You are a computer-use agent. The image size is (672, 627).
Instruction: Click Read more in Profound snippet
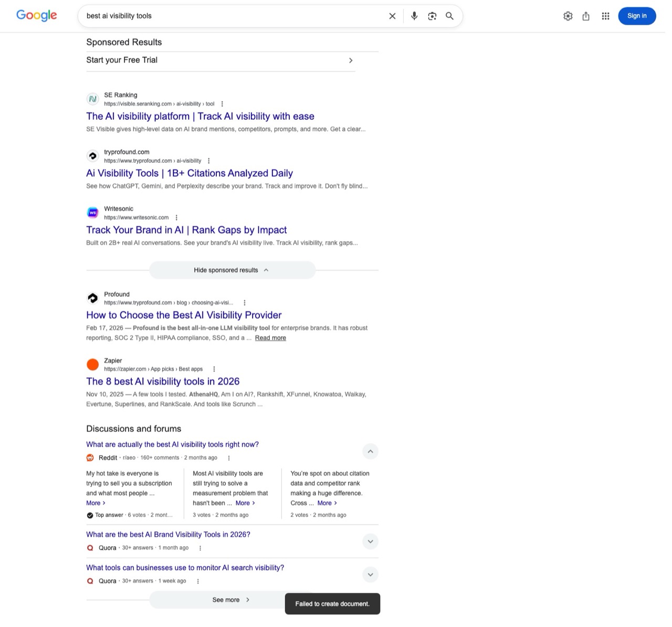click(270, 338)
